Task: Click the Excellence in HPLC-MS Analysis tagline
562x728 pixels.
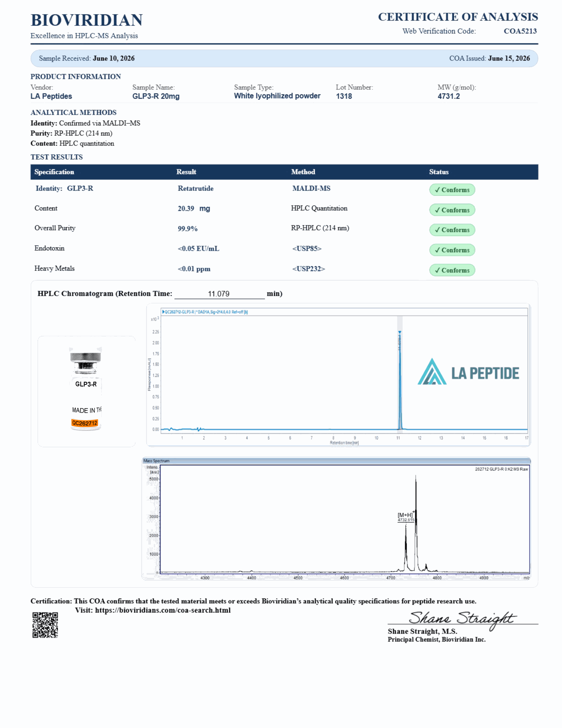Action: tap(84, 36)
